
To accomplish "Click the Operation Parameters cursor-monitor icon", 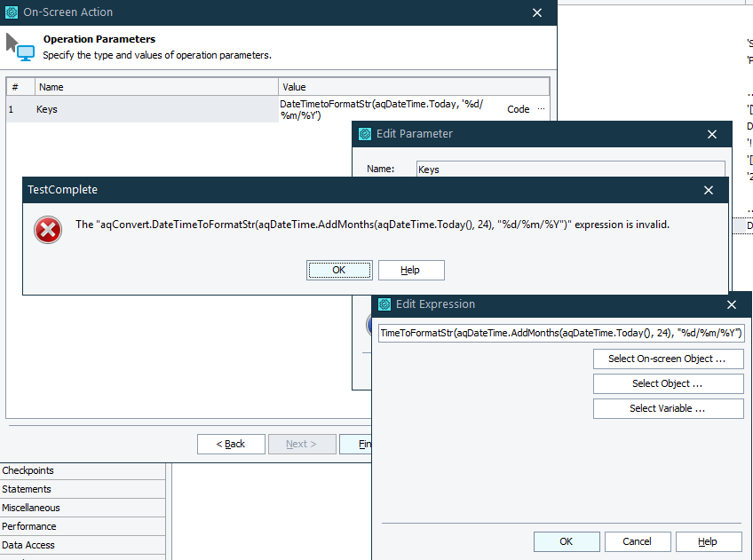I will click(20, 47).
